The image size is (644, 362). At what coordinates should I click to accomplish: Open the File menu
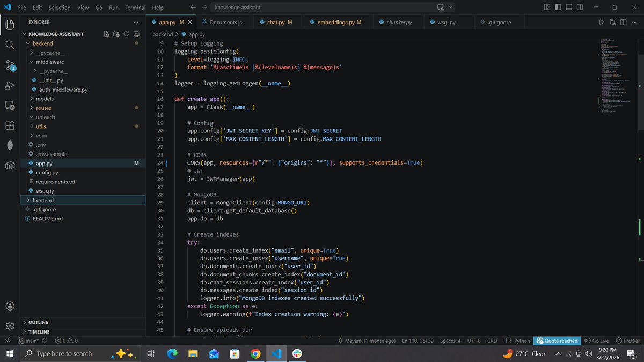[x=22, y=8]
